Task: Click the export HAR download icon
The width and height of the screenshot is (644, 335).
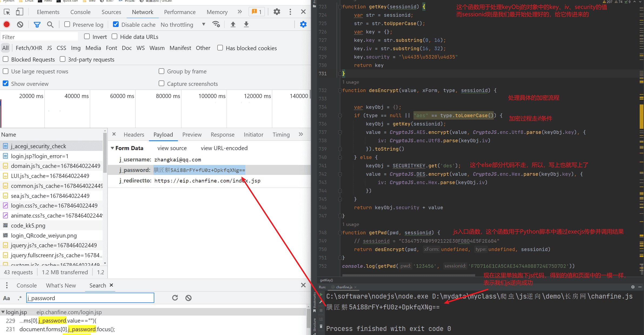Action: (x=246, y=25)
